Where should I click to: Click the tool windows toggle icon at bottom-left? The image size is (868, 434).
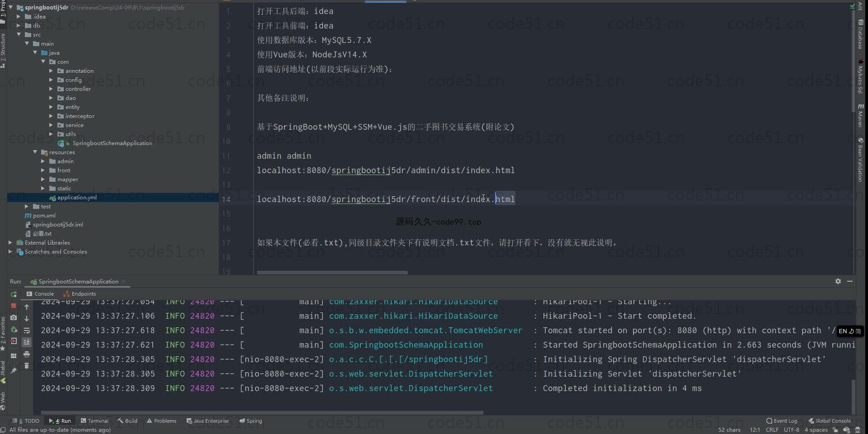(x=3, y=430)
